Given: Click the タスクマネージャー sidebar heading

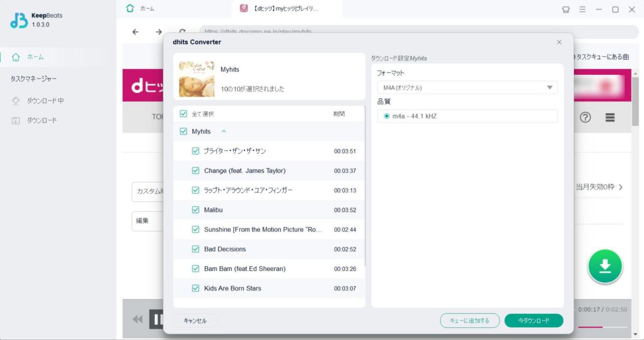Looking at the screenshot, I should (x=34, y=79).
